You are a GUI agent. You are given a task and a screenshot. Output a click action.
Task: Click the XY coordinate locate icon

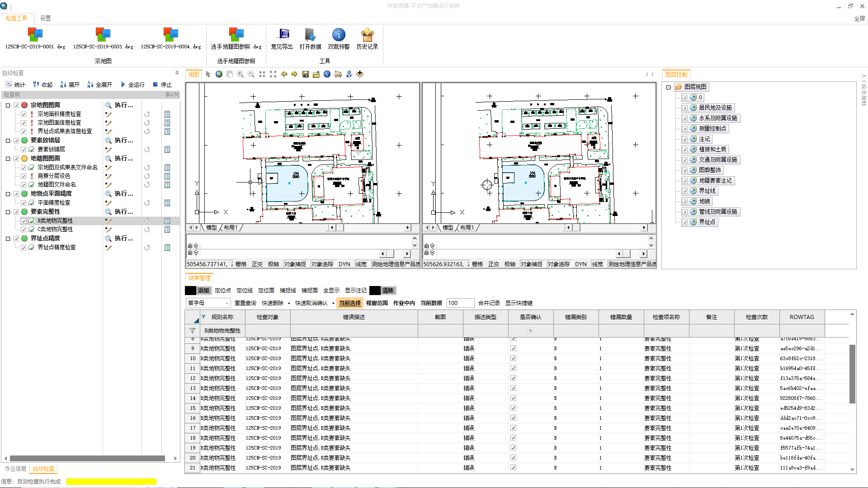point(349,75)
